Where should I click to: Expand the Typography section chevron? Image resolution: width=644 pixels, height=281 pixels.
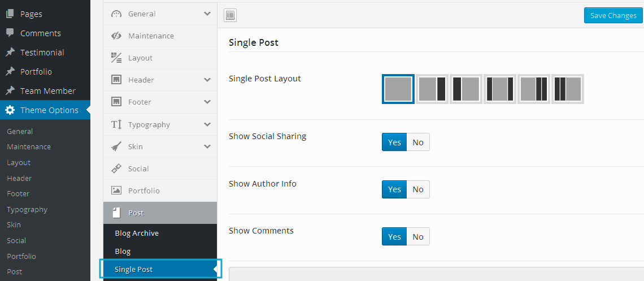[207, 124]
